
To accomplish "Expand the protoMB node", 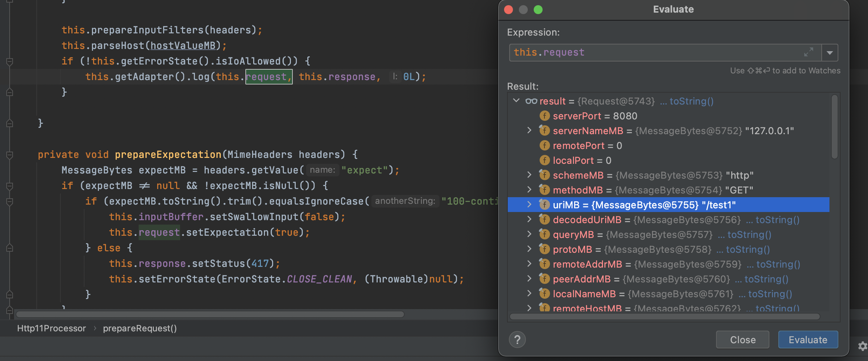I will (x=529, y=249).
